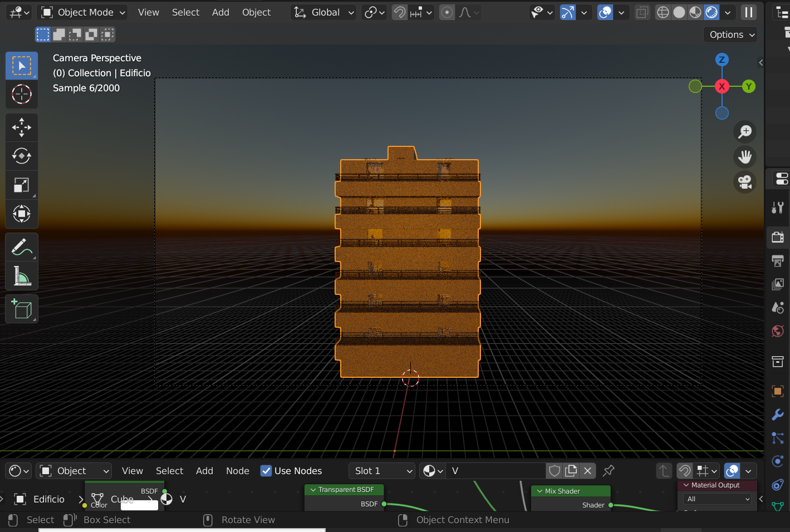The height and width of the screenshot is (532, 790).
Task: Toggle the node editor pin icon
Action: pyautogui.click(x=609, y=471)
